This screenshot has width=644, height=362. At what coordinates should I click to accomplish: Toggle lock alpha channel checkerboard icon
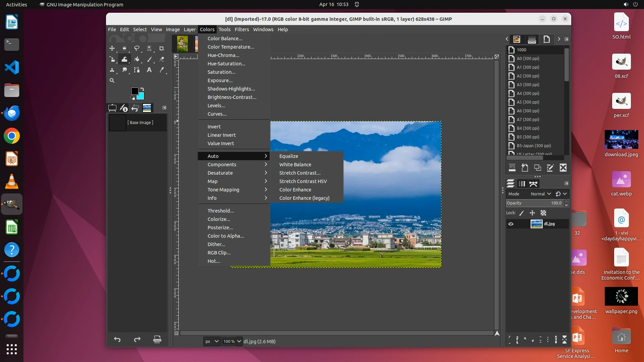point(543,213)
